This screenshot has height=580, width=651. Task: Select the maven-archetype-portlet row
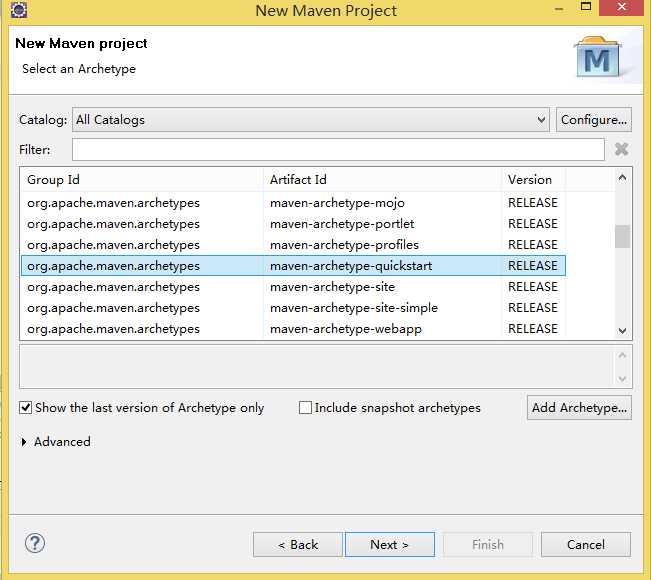click(x=293, y=224)
